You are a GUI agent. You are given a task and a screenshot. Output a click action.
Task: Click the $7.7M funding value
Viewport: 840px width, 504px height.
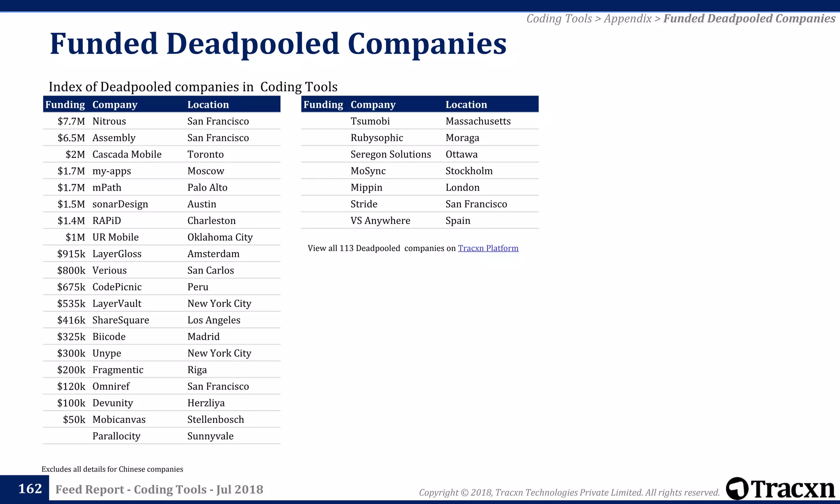coord(71,121)
